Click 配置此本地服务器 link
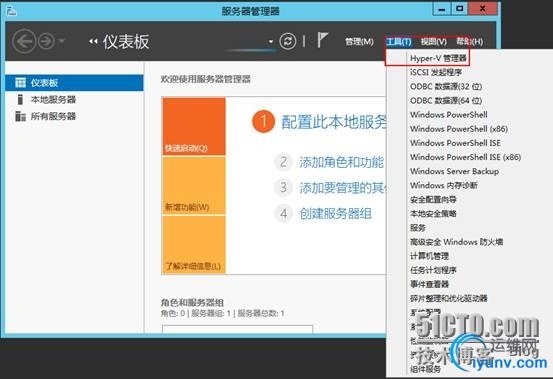The height and width of the screenshot is (379, 553). [334, 122]
